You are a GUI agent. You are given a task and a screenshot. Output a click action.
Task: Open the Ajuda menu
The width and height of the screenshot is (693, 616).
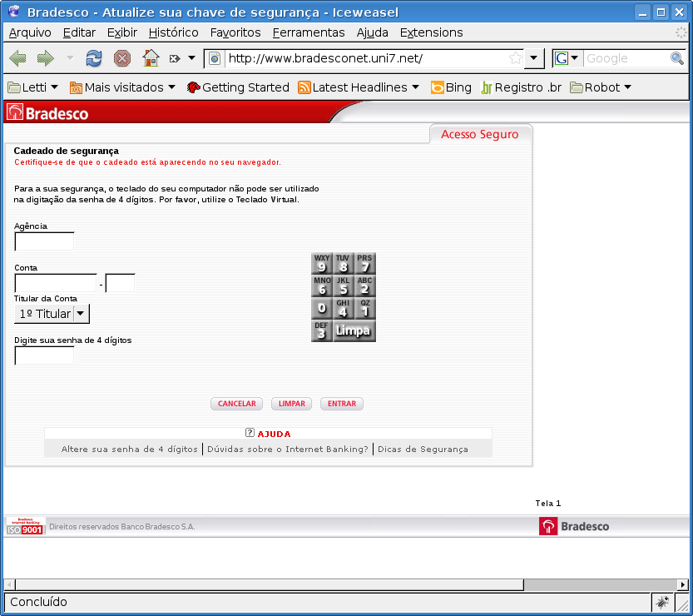(372, 32)
